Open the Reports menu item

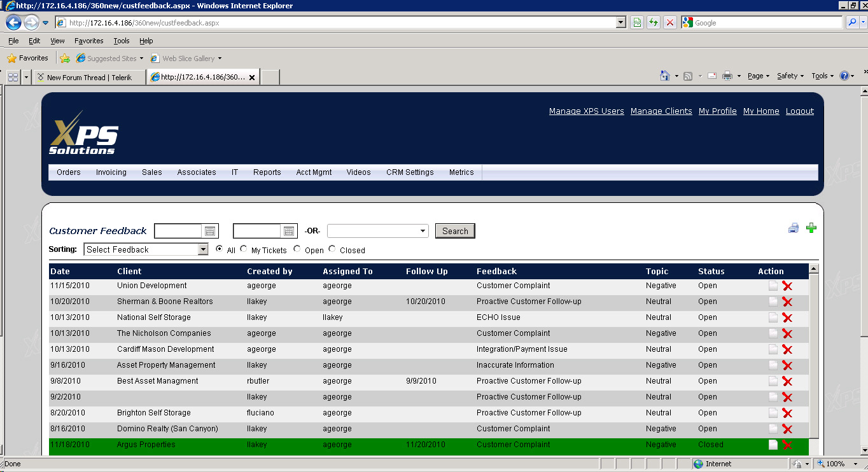(267, 172)
